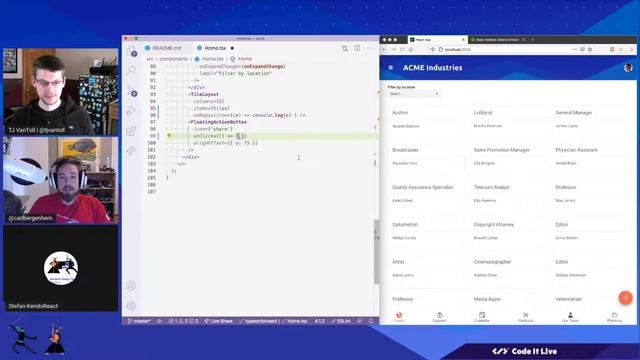This screenshot has width=640, height=360.
Task: Open the Manage gear icon in VS Code
Action: tap(131, 305)
